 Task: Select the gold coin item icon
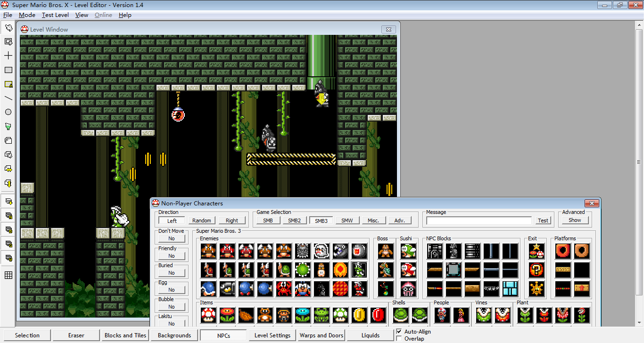pos(359,315)
